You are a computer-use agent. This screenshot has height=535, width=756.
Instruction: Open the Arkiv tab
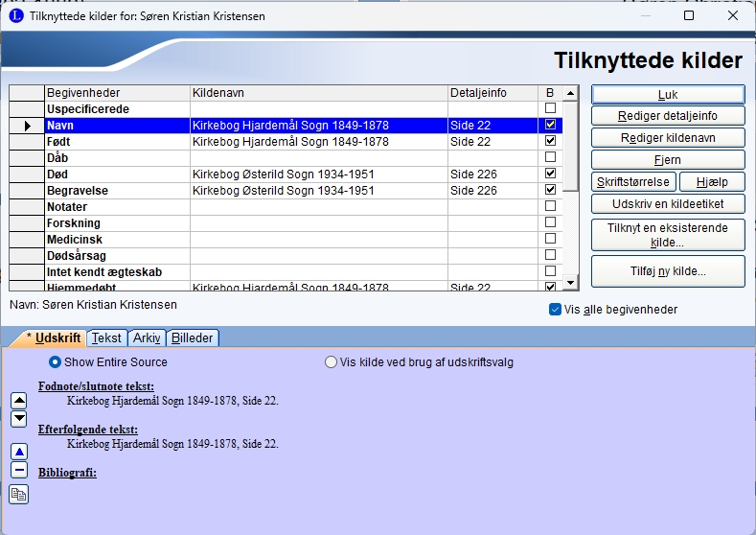point(147,337)
